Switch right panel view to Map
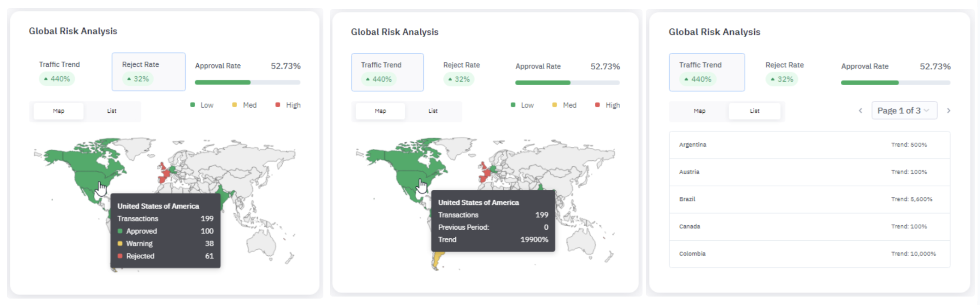This screenshot has height=305, width=980. pyautogui.click(x=699, y=111)
